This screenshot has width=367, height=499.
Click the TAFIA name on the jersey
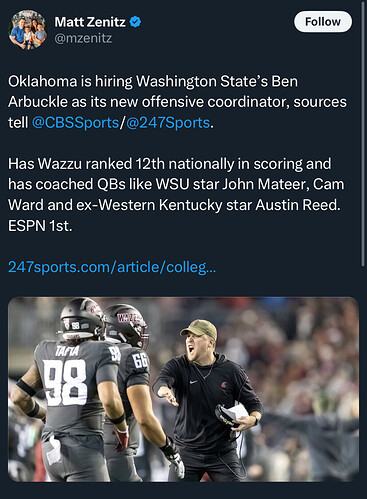tap(67, 351)
